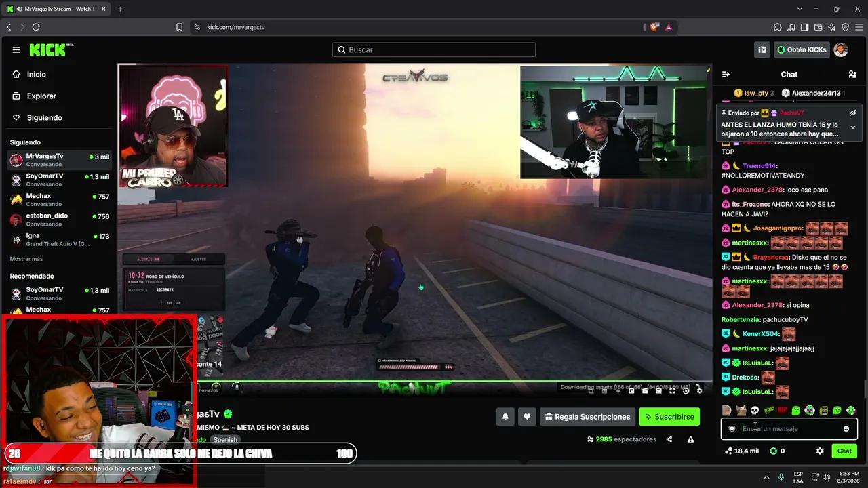Open the Kick hamburger menu
This screenshot has width=868, height=488.
coord(16,49)
